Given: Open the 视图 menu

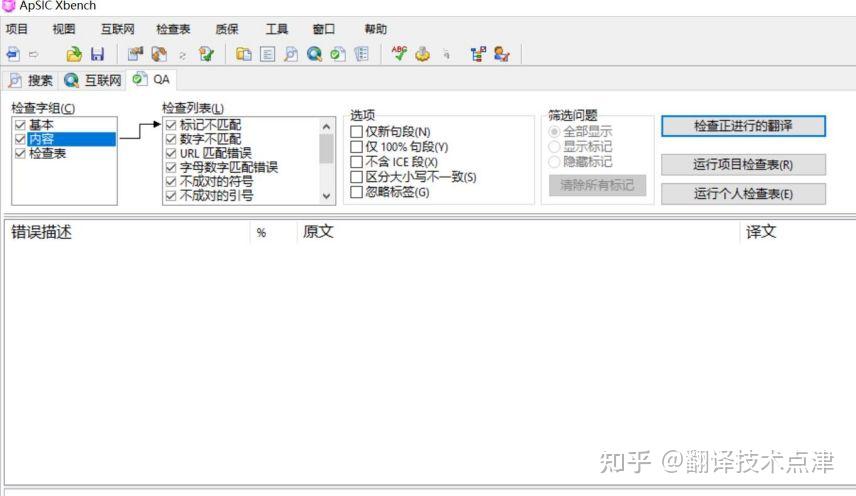Looking at the screenshot, I should (64, 29).
